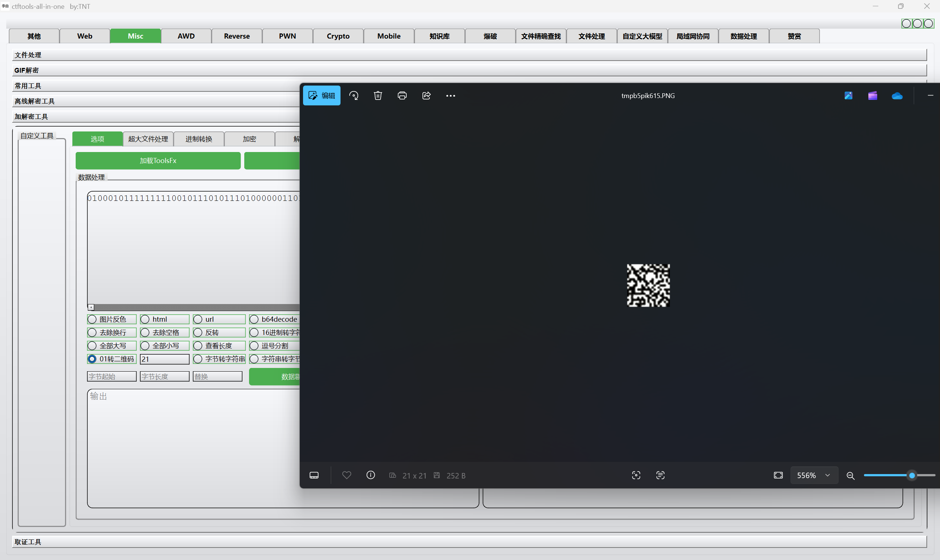Click the scan text icon in footer

(660, 475)
